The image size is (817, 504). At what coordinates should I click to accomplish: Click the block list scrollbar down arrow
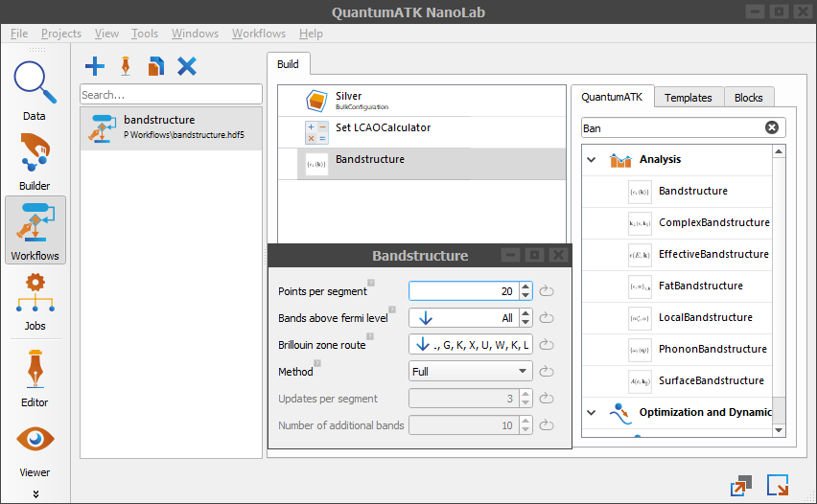779,430
